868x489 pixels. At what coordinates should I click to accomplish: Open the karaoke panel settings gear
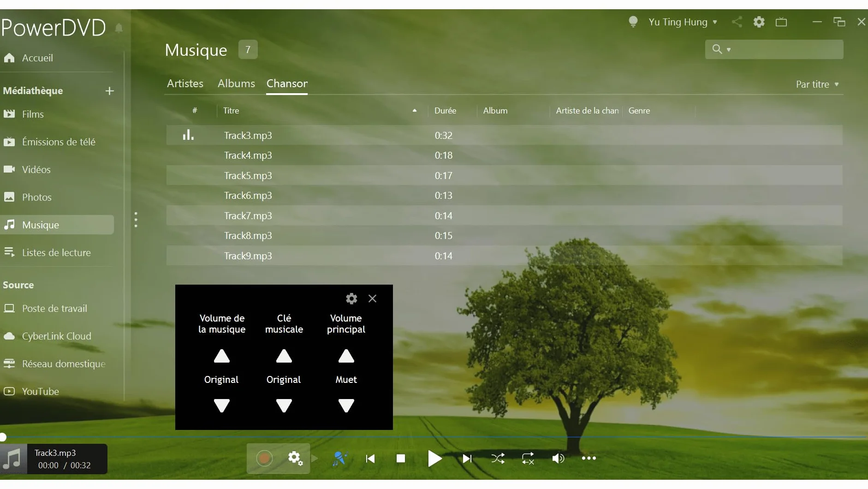point(351,298)
